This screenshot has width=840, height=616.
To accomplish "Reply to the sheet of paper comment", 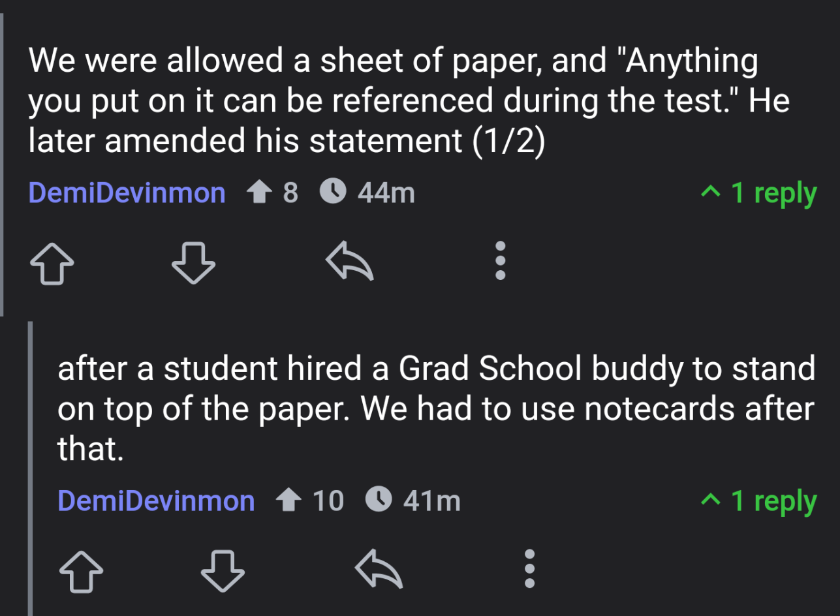I will (x=350, y=262).
